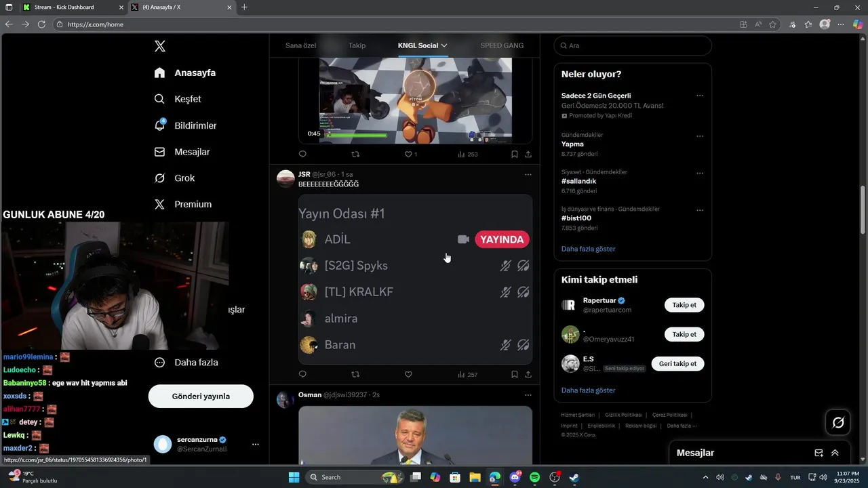The height and width of the screenshot is (488, 868).
Task: Repost the chess video post
Action: (355, 155)
